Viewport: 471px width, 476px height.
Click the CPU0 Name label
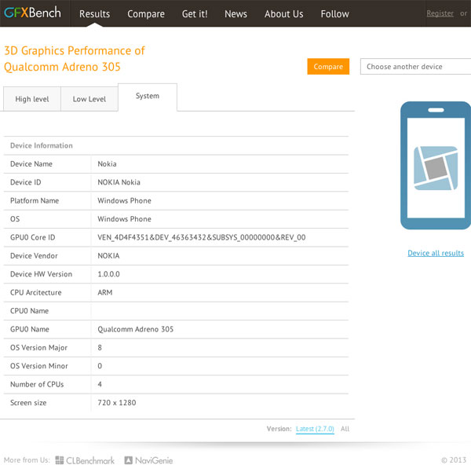[29, 311]
